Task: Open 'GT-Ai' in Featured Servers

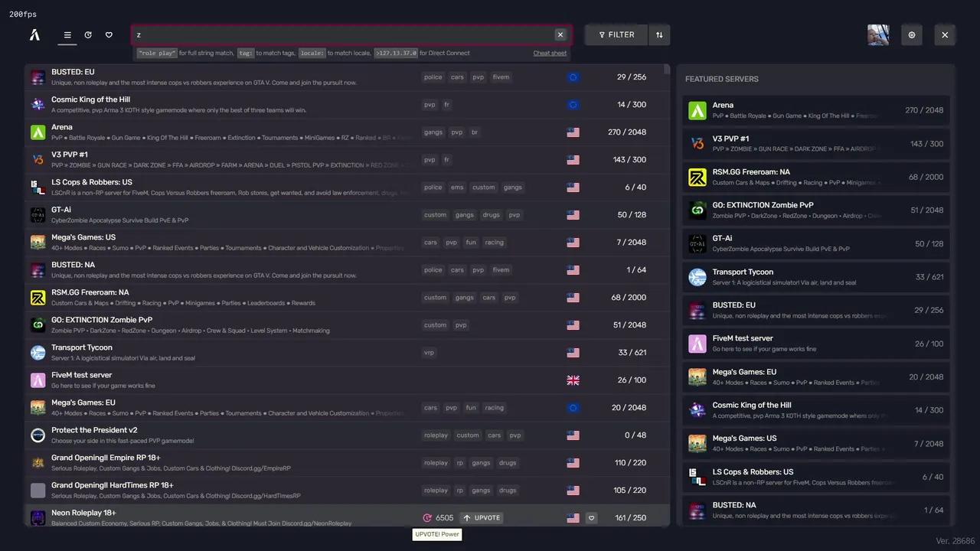Action: [x=816, y=243]
